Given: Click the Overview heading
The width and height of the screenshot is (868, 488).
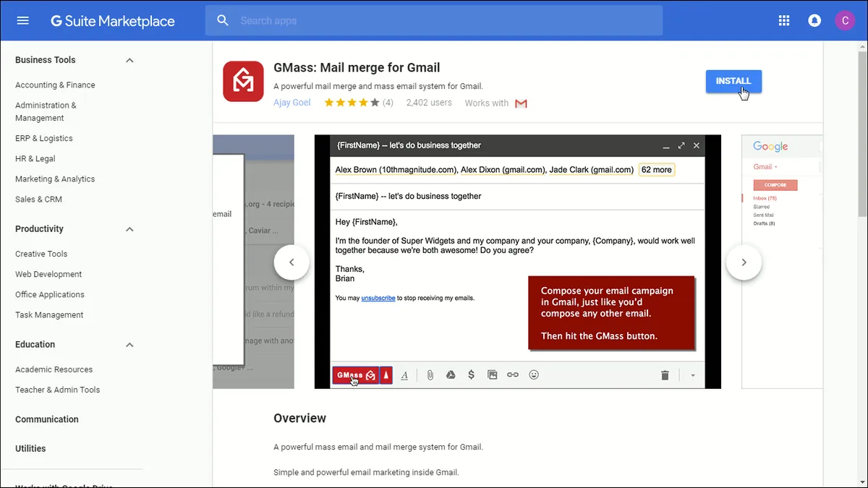Looking at the screenshot, I should point(299,418).
